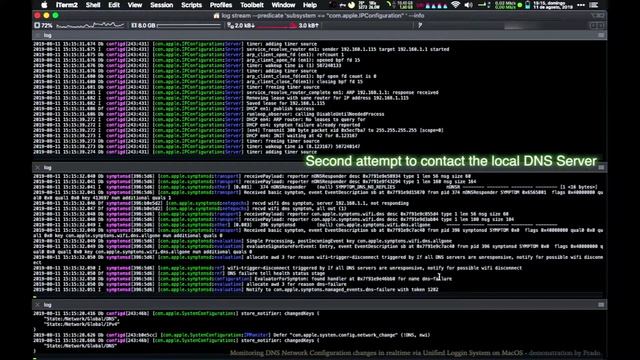
Task: Open the Scripts menu
Action: click(191, 5)
